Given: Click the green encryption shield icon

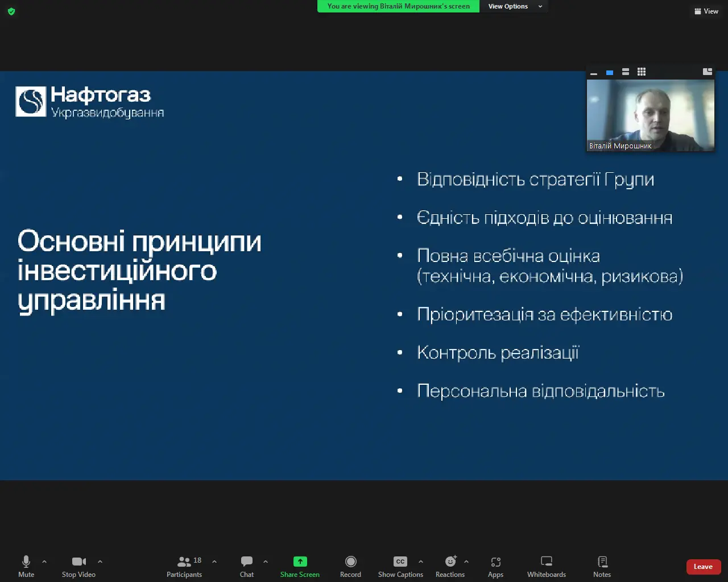Looking at the screenshot, I should pyautogui.click(x=11, y=11).
